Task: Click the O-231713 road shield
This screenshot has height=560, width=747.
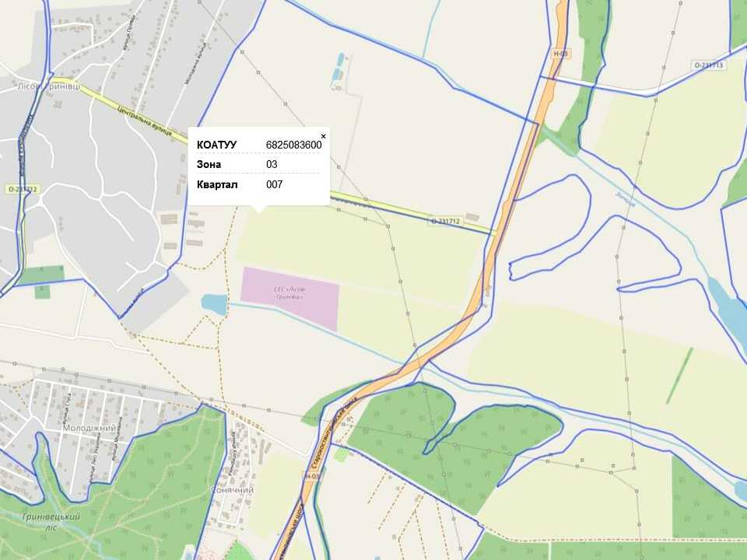Action: coord(709,65)
